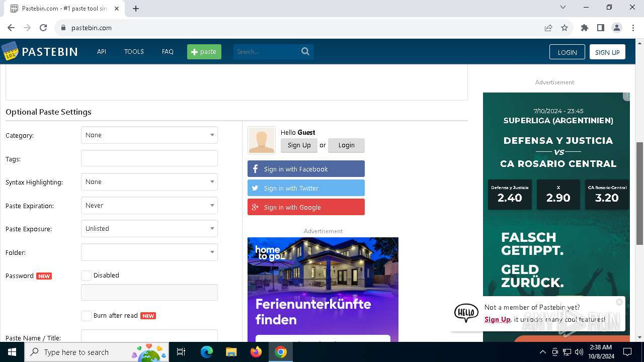Open the Windows Start menu
This screenshot has height=362, width=644.
point(12,352)
